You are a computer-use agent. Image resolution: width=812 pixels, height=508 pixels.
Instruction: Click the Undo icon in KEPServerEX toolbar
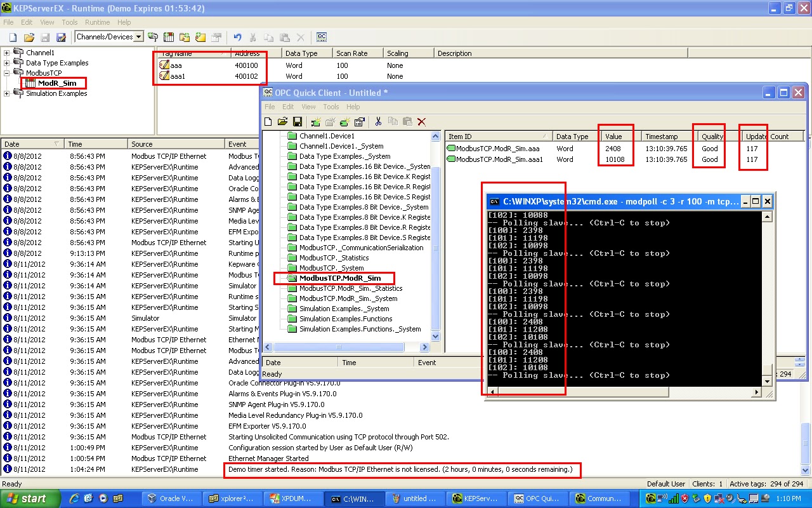tap(238, 37)
